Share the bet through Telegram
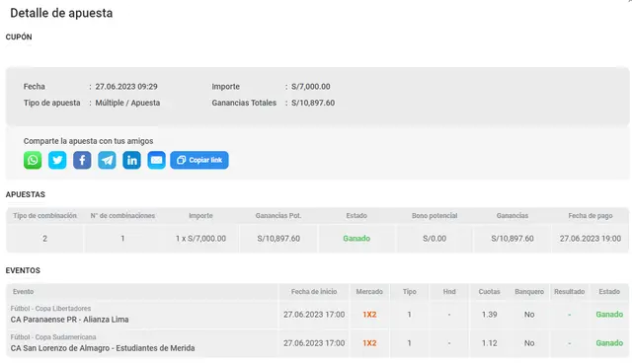632x364 pixels. tap(107, 160)
